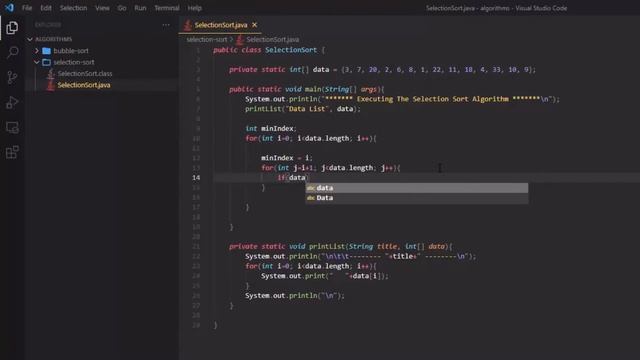Open the Remote Explorer view

[12, 128]
